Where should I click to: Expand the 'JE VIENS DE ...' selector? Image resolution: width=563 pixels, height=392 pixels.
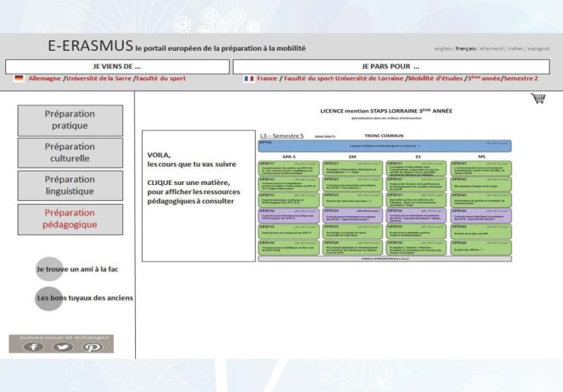click(x=117, y=67)
